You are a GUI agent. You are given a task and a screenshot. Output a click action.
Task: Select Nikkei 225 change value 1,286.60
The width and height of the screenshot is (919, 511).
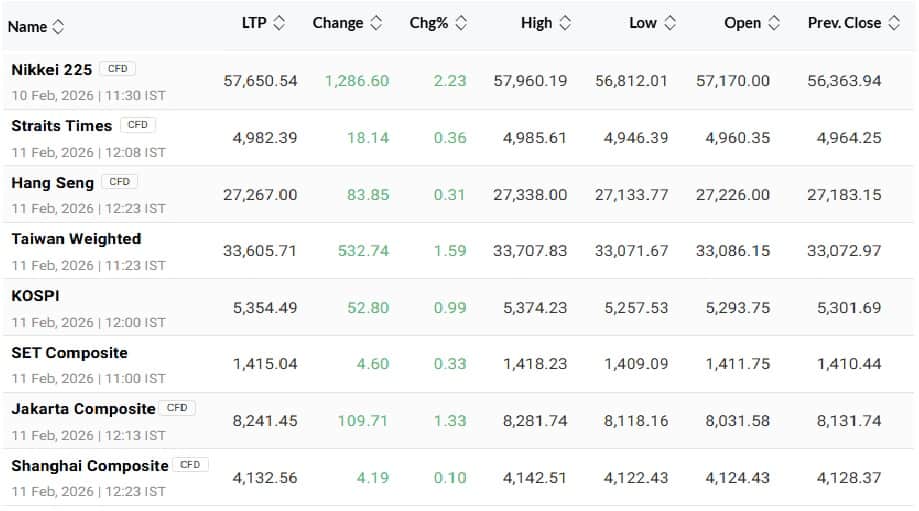point(357,81)
